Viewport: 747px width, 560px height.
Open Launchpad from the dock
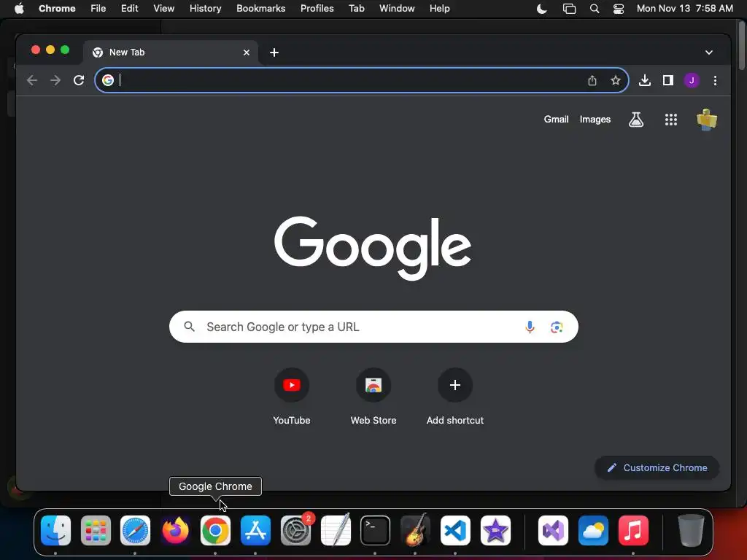[96, 531]
